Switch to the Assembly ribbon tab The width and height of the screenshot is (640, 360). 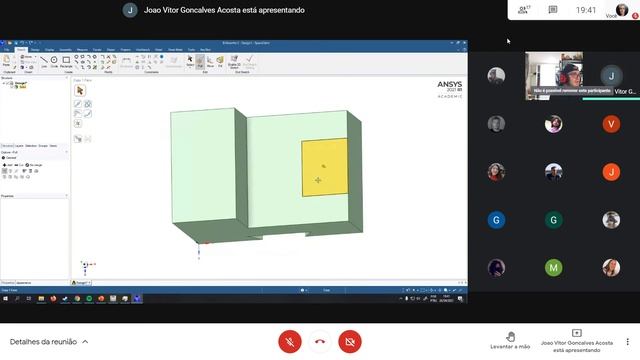pyautogui.click(x=65, y=49)
